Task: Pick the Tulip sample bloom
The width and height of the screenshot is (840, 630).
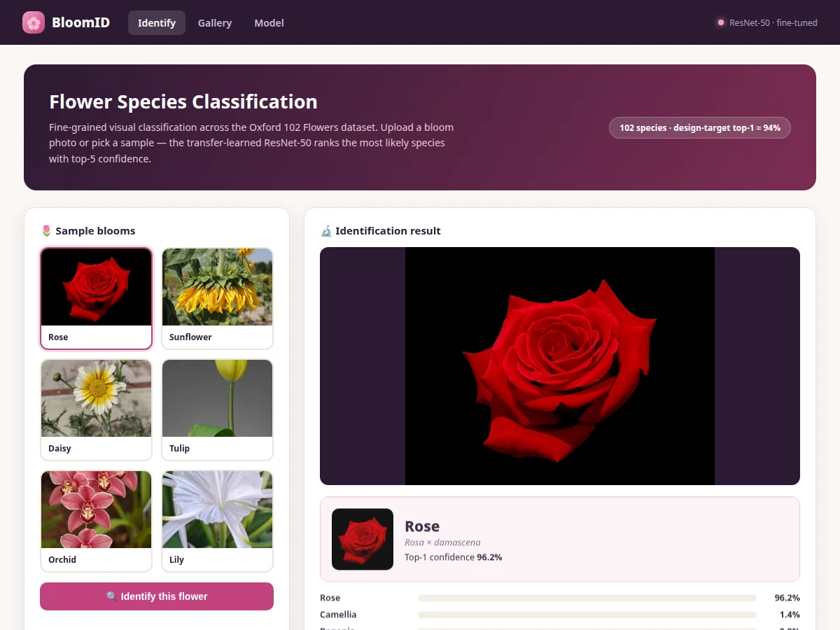Action: [217, 409]
